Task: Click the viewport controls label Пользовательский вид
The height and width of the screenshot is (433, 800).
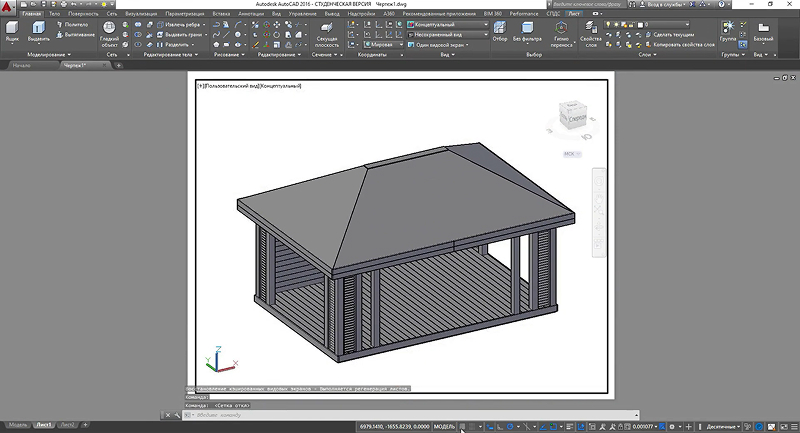Action: click(x=233, y=86)
